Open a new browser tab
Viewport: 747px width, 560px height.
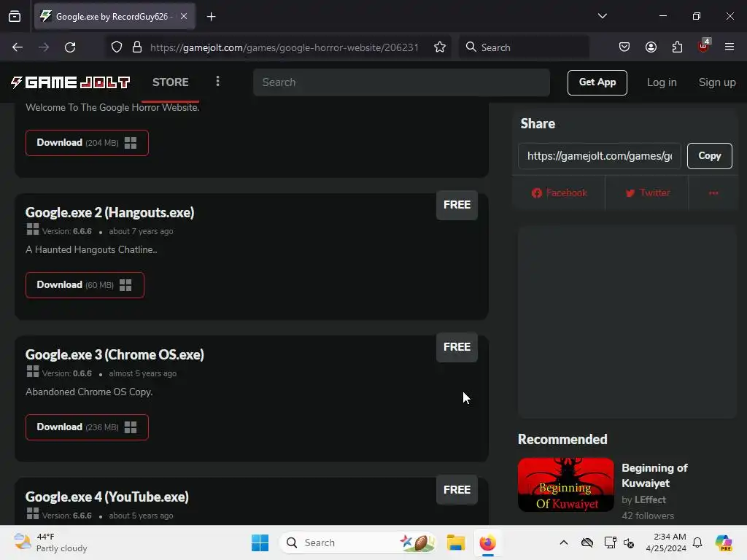coord(211,17)
